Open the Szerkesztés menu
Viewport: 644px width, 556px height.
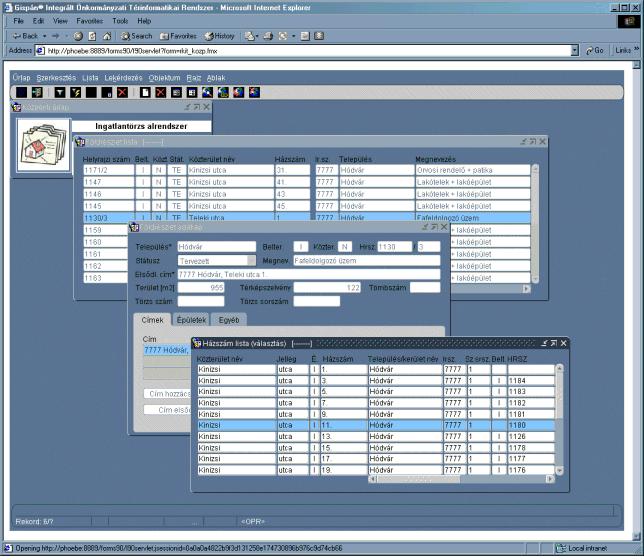click(x=56, y=77)
